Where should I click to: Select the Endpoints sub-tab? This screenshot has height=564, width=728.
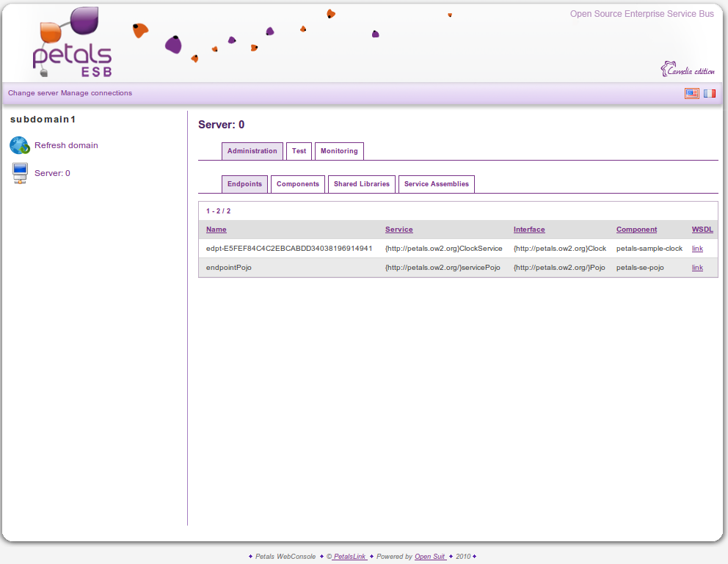coord(244,184)
